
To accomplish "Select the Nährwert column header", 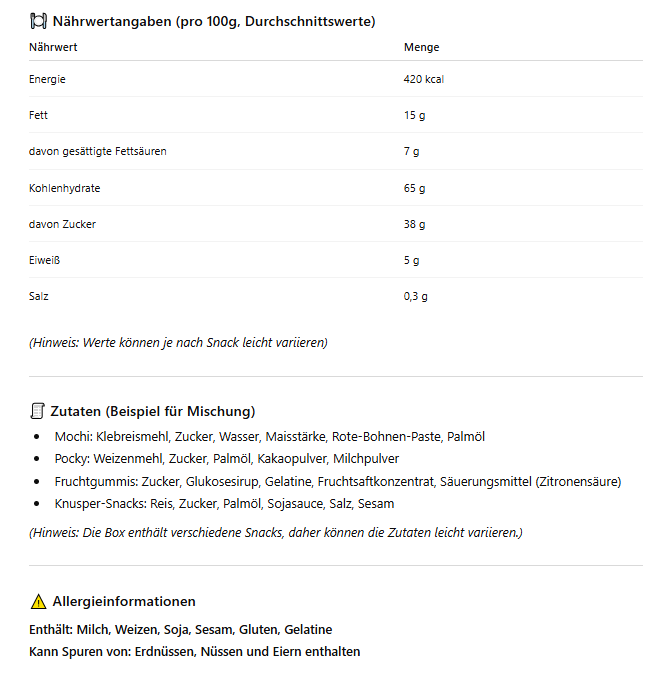I will [53, 47].
